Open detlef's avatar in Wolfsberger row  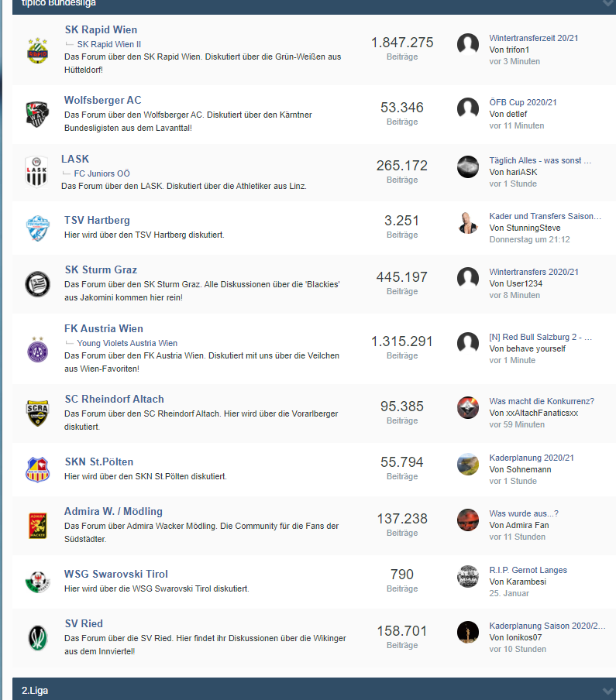[x=468, y=108]
